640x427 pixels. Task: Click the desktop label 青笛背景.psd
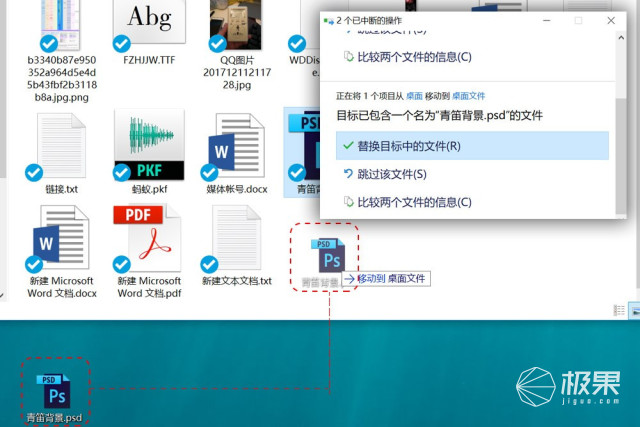click(x=54, y=418)
